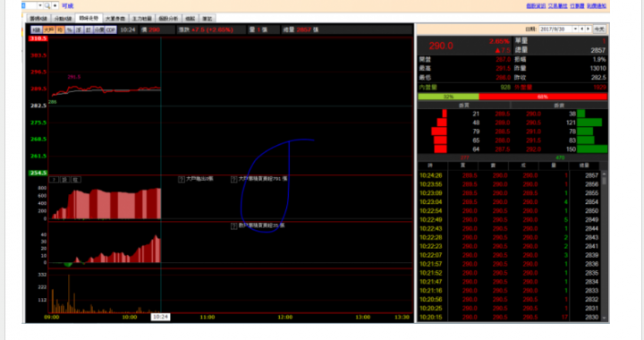Click the blue 可成 stock name
This screenshot has height=340, width=644.
[x=67, y=5]
